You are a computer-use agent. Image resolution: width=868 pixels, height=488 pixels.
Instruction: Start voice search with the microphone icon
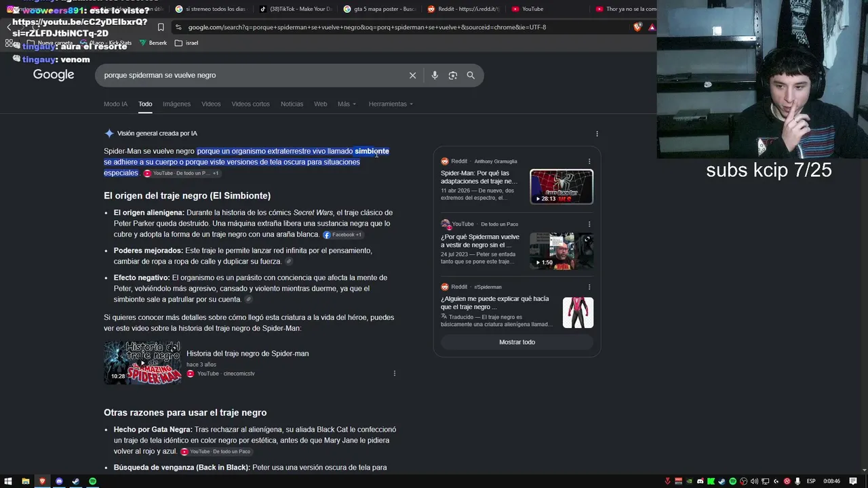point(435,75)
